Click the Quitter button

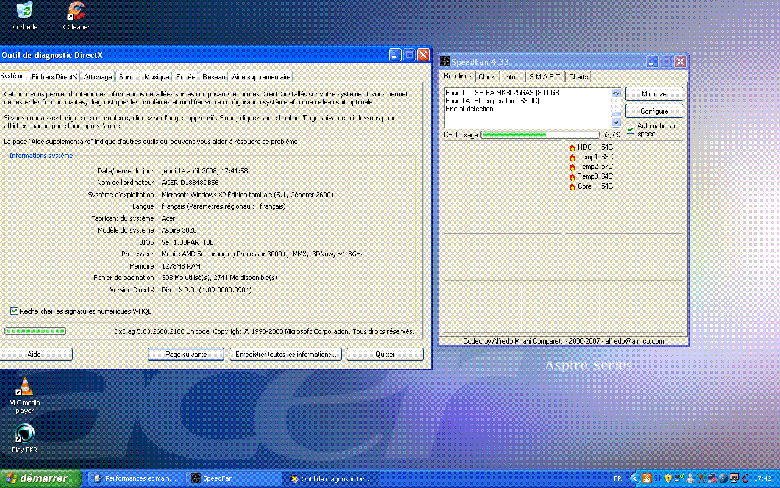[385, 354]
